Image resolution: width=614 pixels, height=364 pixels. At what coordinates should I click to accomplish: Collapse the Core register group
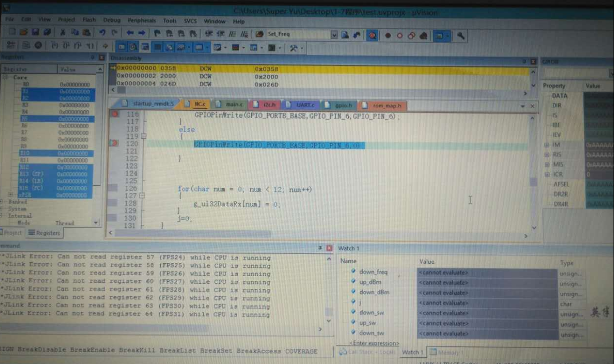coord(5,77)
